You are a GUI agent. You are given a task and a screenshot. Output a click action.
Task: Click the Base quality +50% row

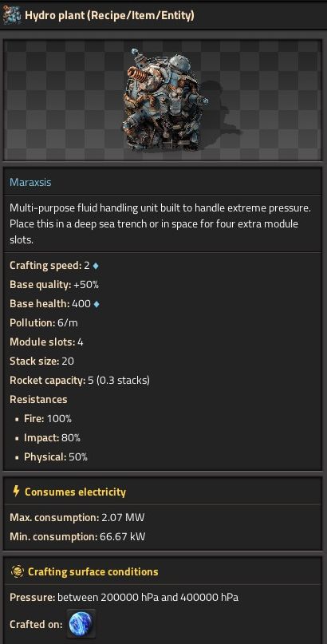[x=54, y=285]
